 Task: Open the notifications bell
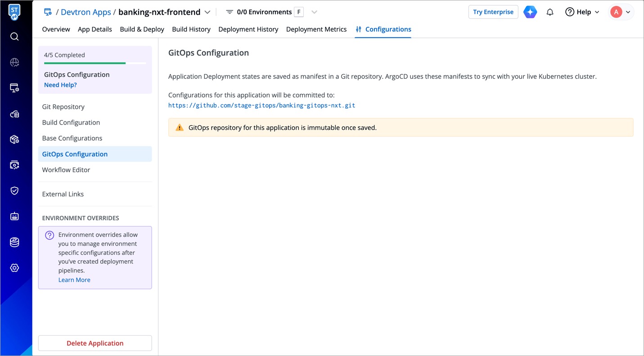(x=550, y=12)
